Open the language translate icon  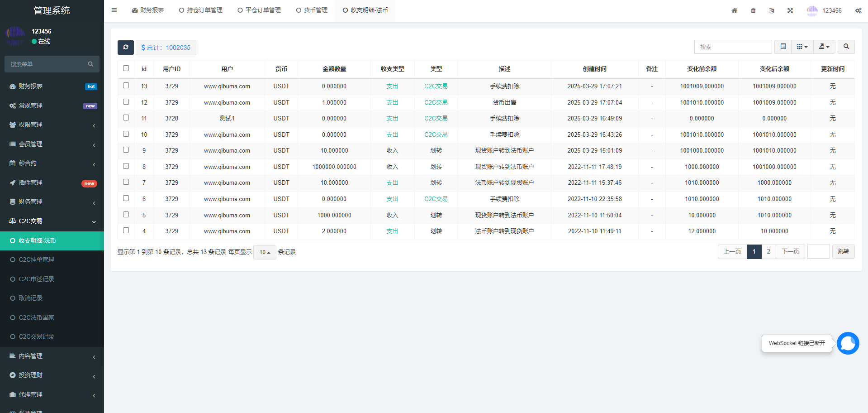pos(772,10)
